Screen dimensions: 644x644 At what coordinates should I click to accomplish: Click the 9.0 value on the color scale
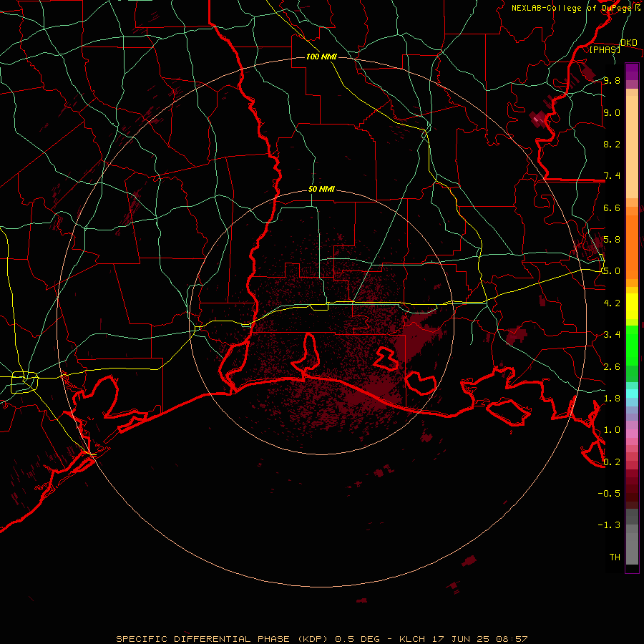pyautogui.click(x=612, y=112)
